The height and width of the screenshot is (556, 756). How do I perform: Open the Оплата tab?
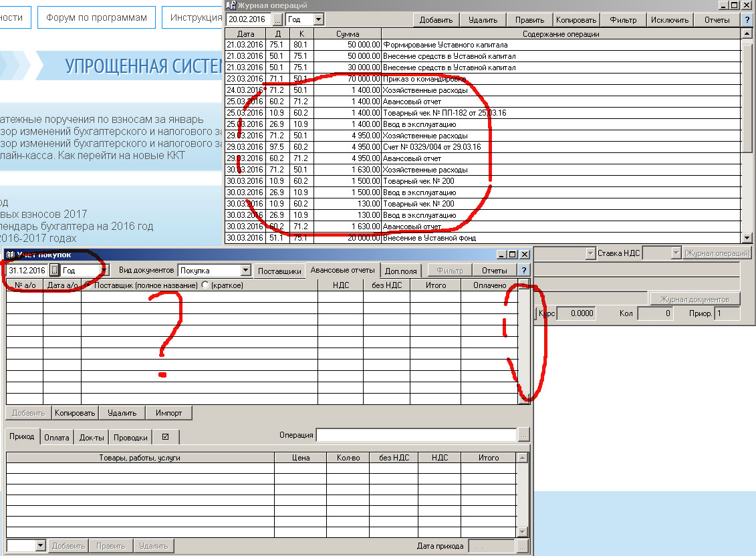[x=56, y=438]
